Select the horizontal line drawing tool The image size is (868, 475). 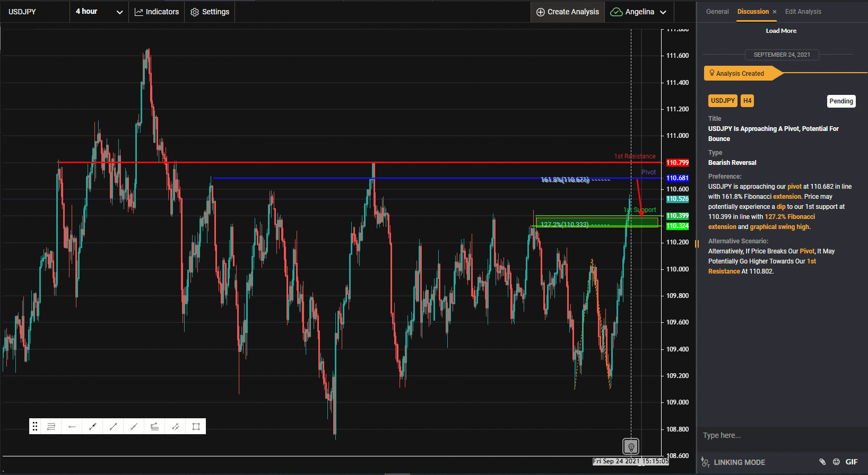click(72, 426)
